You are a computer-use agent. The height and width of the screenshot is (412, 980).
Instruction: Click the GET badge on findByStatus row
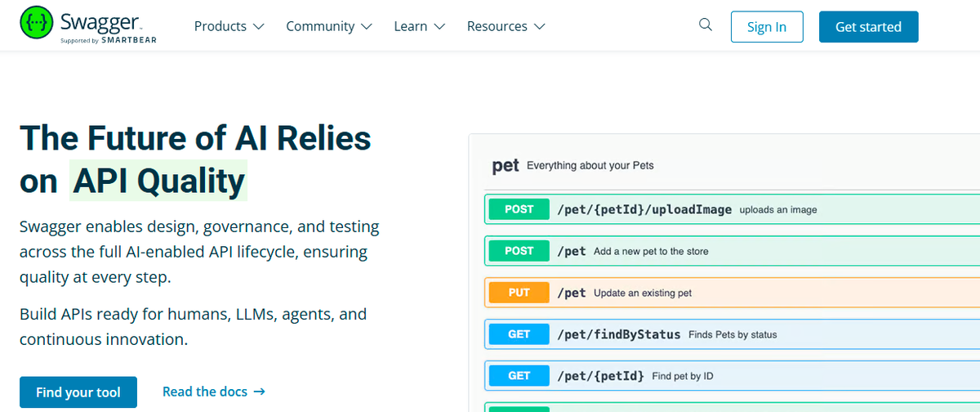tap(519, 334)
